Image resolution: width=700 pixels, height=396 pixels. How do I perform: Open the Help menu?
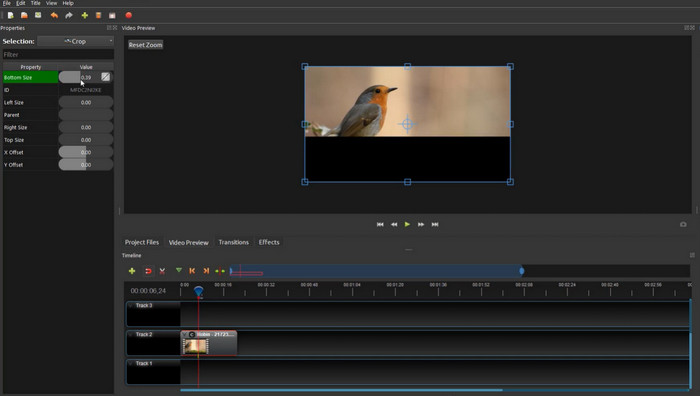(x=68, y=3)
